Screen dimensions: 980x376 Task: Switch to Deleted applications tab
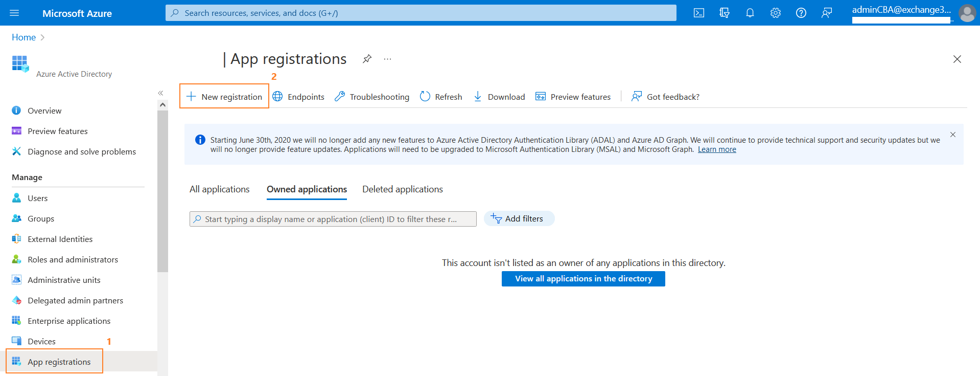pyautogui.click(x=403, y=189)
